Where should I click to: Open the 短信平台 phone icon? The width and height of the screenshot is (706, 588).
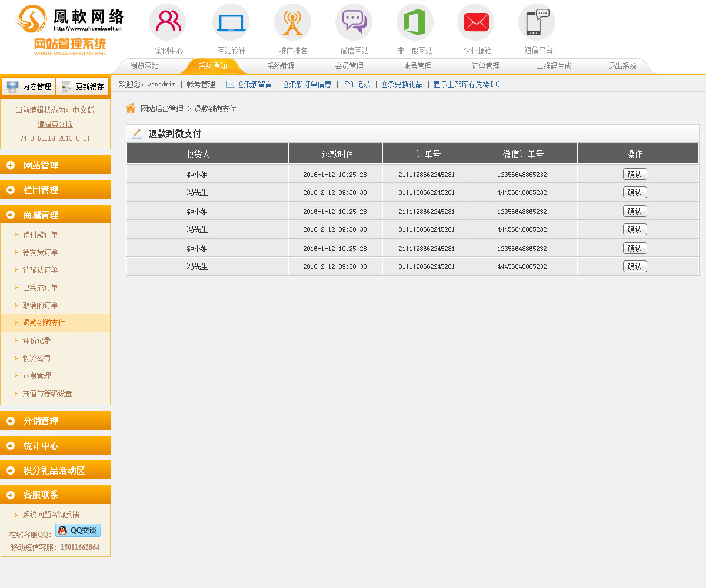(x=537, y=22)
